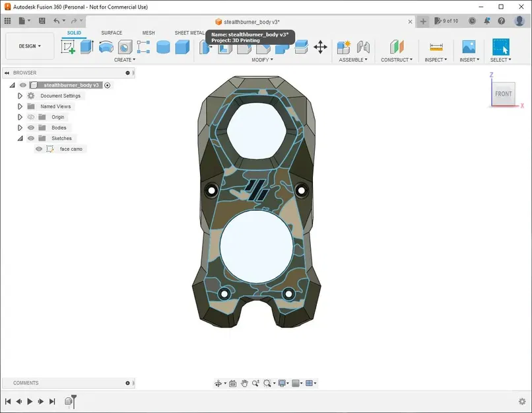Show the hidden Origin folder
The height and width of the screenshot is (413, 532).
tap(31, 117)
